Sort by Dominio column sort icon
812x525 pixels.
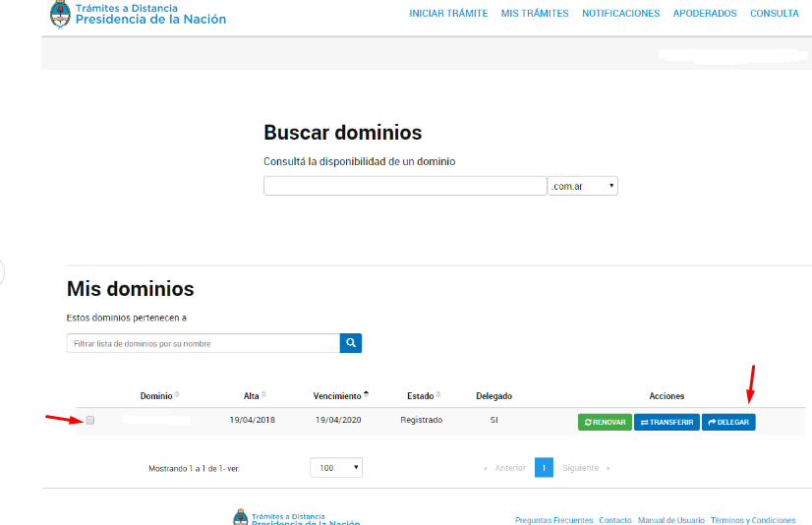click(177, 395)
